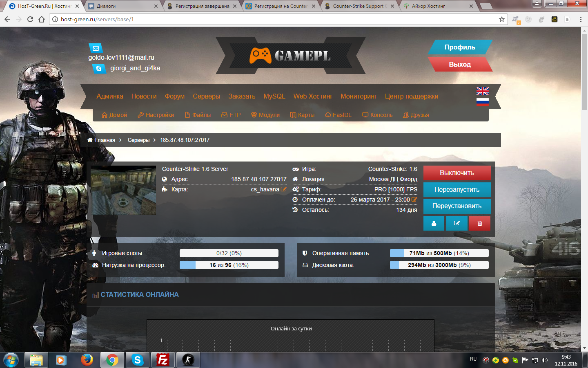Viewport: 588px width, 368px height.
Task: Bookmark this page with star icon
Action: [x=502, y=19]
